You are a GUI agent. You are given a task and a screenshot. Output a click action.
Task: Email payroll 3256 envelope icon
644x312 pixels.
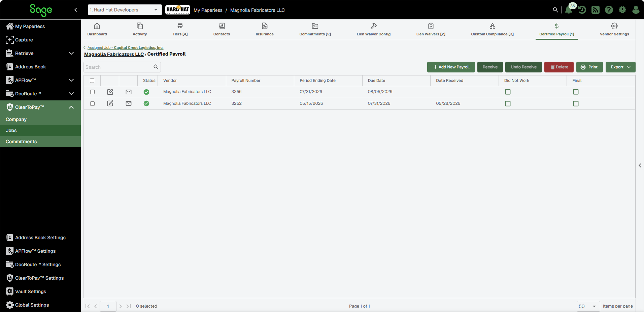pos(129,92)
